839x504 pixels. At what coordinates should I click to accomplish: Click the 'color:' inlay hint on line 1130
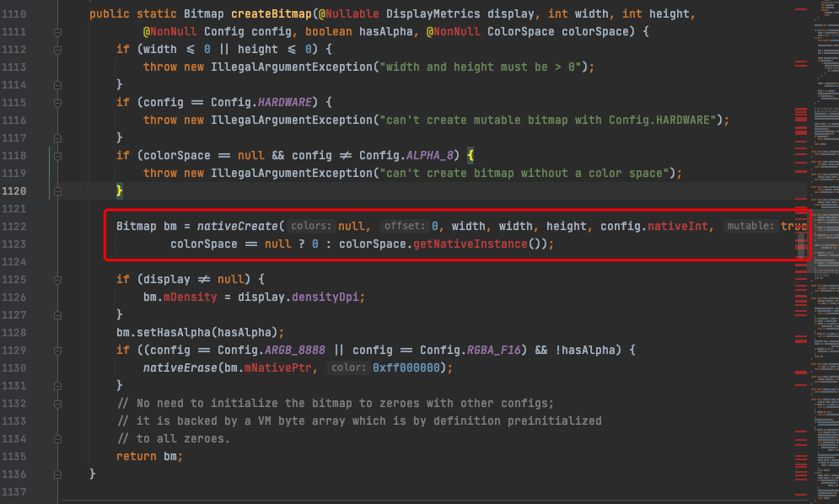pyautogui.click(x=348, y=367)
